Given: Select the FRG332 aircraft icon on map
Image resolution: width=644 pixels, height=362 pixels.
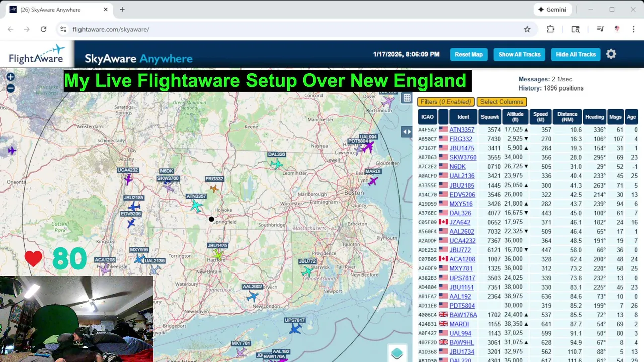Looking at the screenshot, I should point(214,189).
